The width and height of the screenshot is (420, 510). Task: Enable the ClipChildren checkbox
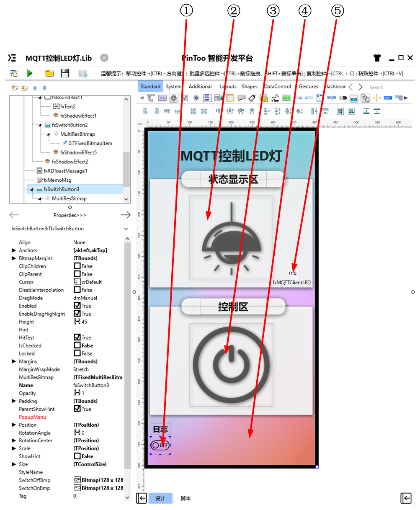coord(77,266)
